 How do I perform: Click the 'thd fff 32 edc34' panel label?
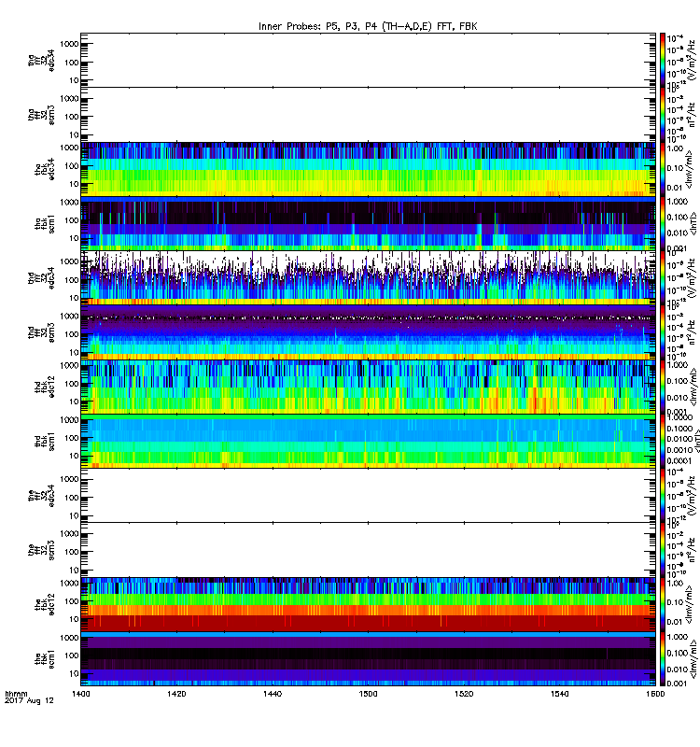click(x=41, y=278)
